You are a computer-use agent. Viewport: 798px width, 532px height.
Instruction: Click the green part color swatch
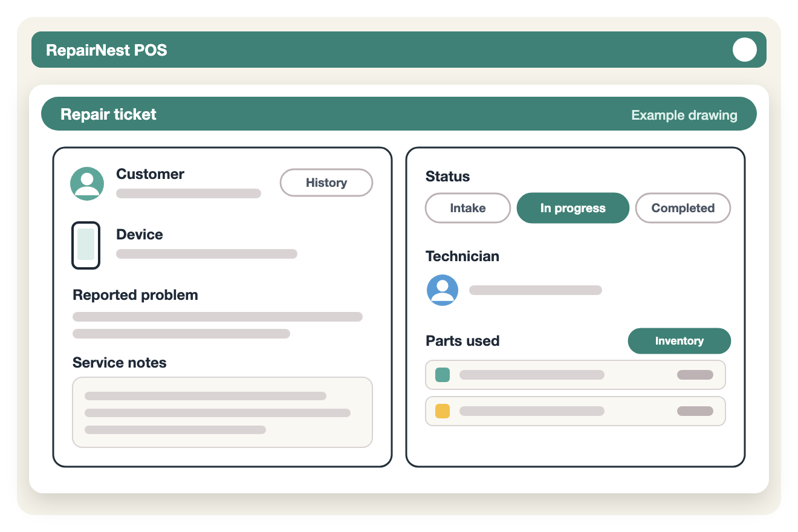point(443,375)
